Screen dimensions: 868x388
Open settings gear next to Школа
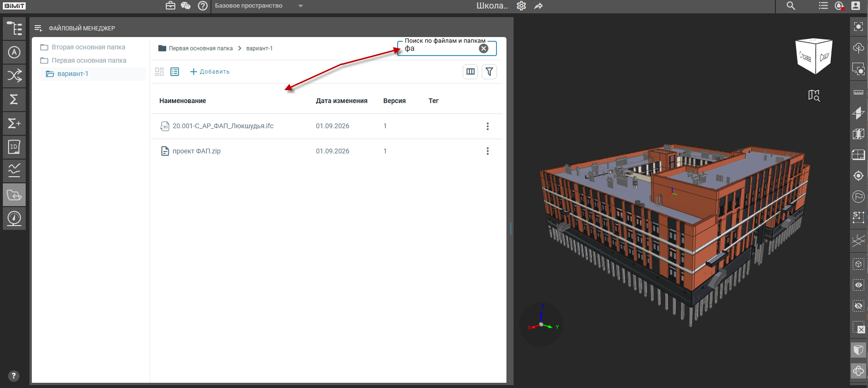coord(521,6)
